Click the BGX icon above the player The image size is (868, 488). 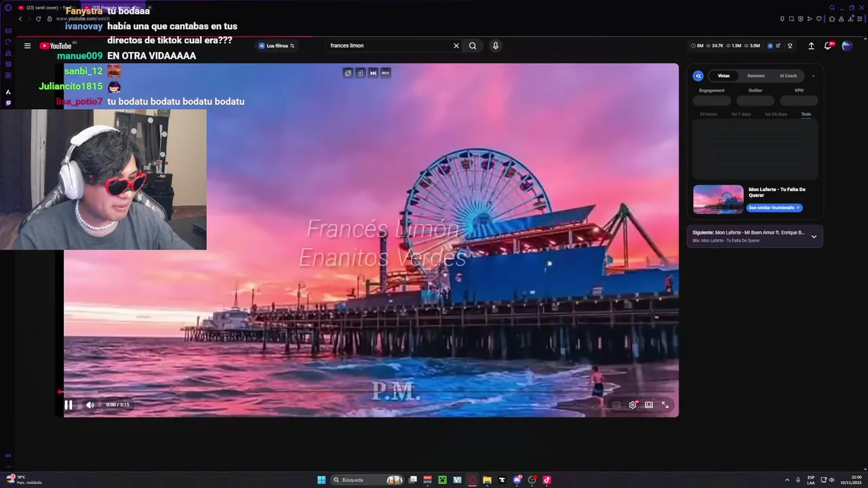[385, 73]
